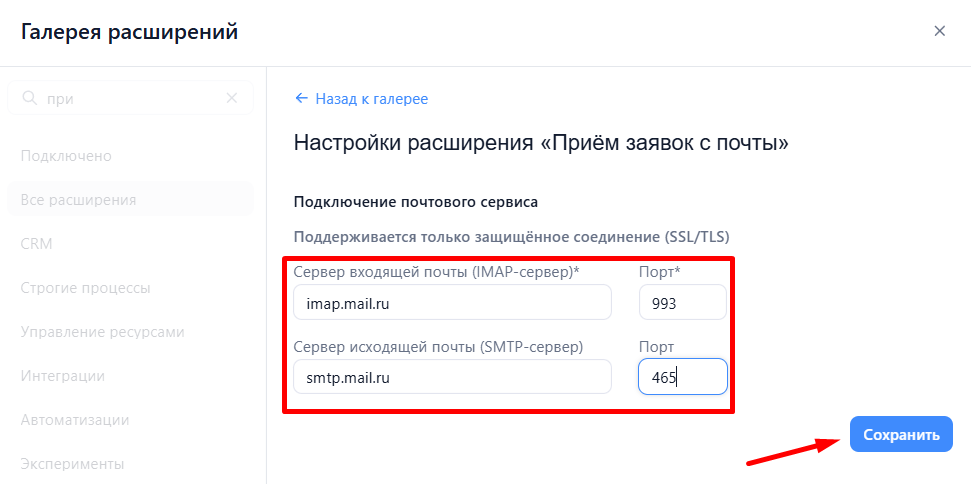Click the search magnifier icon
This screenshot has width=971, height=484.
pyautogui.click(x=28, y=98)
